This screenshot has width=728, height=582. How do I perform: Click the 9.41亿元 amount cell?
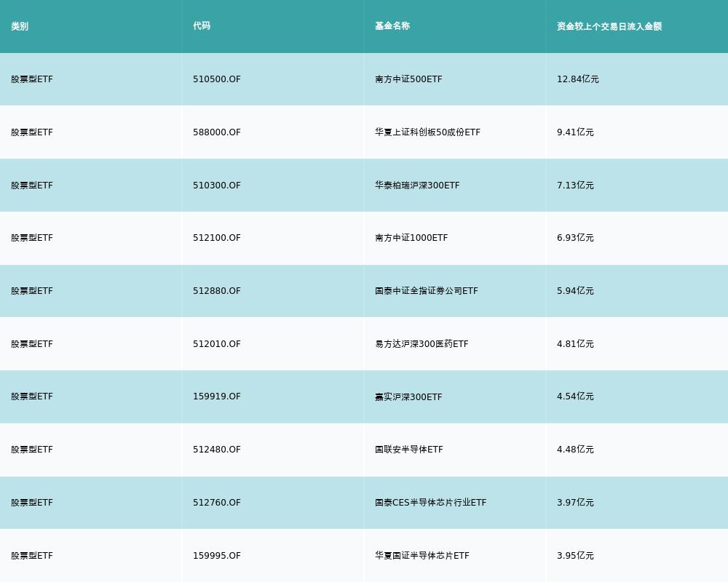575,132
